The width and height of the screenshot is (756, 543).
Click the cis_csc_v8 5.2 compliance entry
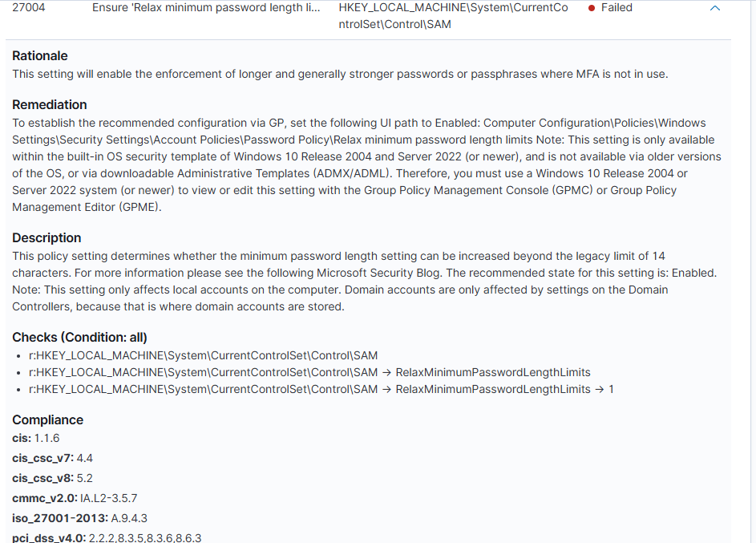[52, 478]
